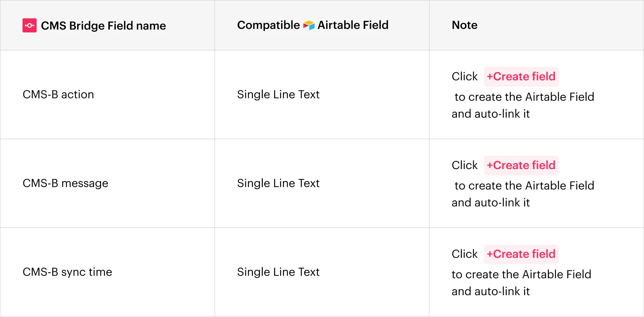Click the note description in CMS-B message row

(523, 194)
